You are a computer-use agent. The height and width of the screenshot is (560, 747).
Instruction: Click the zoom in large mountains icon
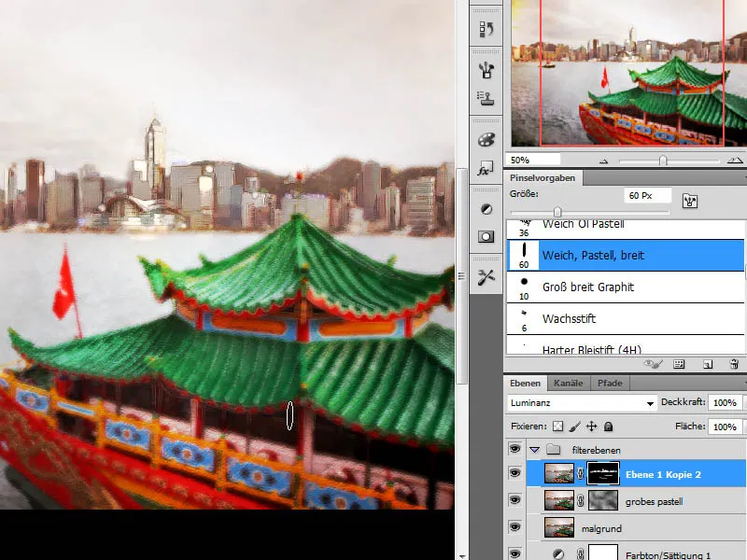(735, 161)
